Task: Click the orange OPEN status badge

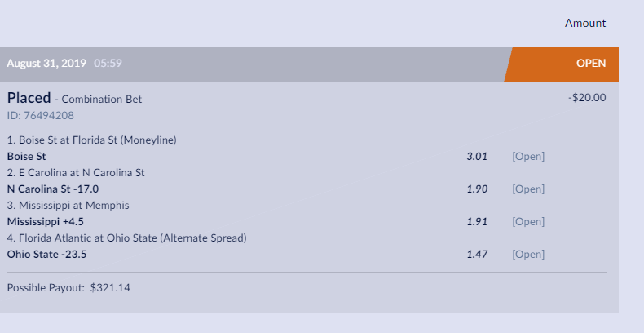Action: click(562, 64)
